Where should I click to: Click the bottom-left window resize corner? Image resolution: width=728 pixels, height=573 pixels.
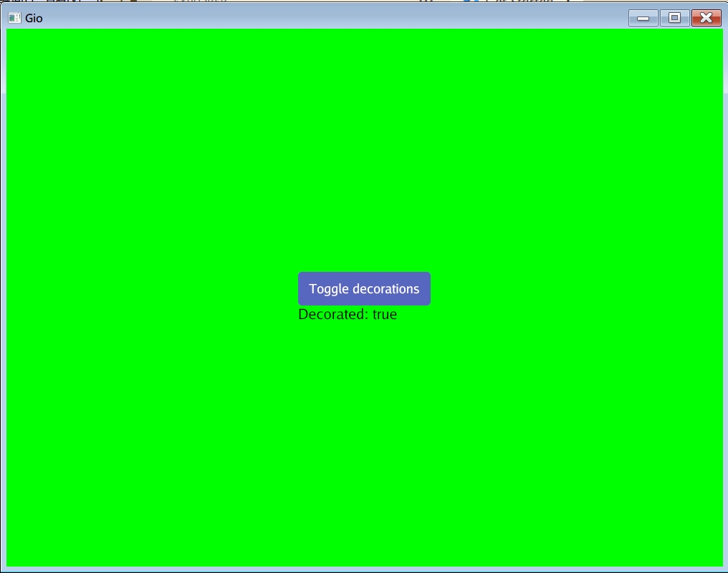tap(2, 570)
